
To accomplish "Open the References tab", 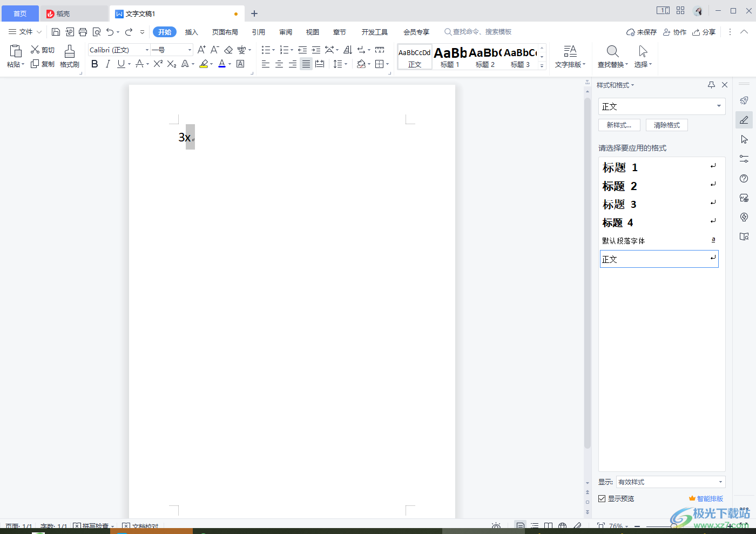I will point(259,32).
